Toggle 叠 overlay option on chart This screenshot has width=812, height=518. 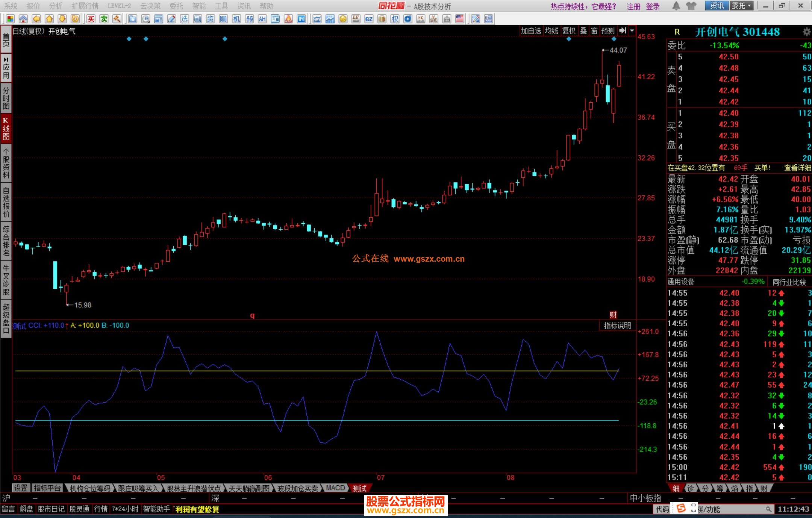[x=583, y=31]
